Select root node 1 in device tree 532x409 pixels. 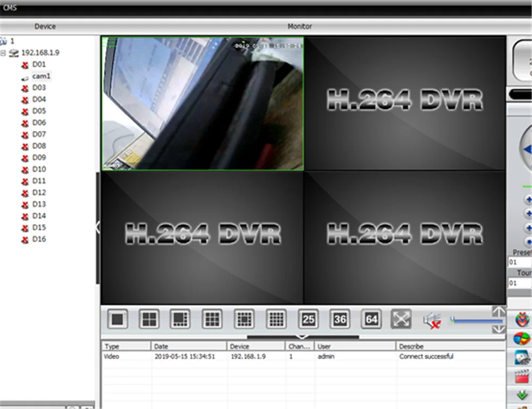click(x=12, y=41)
